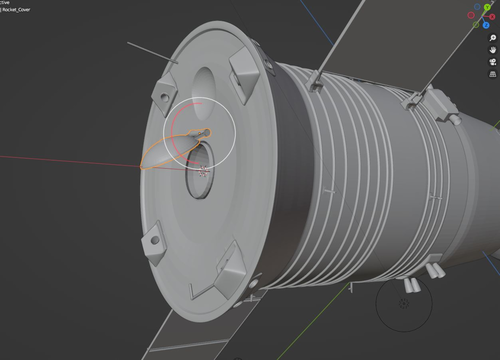Click the hollow green negative Y gizmo circle
Image resolution: width=500 pixels, height=360 pixels.
coord(476,25)
